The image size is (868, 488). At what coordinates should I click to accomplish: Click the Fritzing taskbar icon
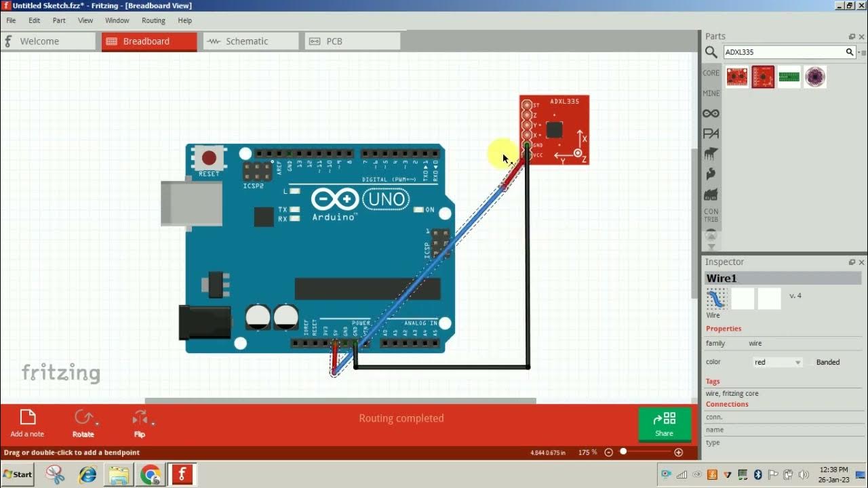click(182, 474)
